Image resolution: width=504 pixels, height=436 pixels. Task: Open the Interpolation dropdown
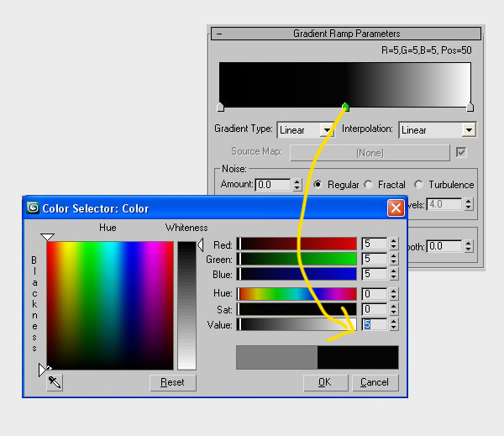[469, 130]
